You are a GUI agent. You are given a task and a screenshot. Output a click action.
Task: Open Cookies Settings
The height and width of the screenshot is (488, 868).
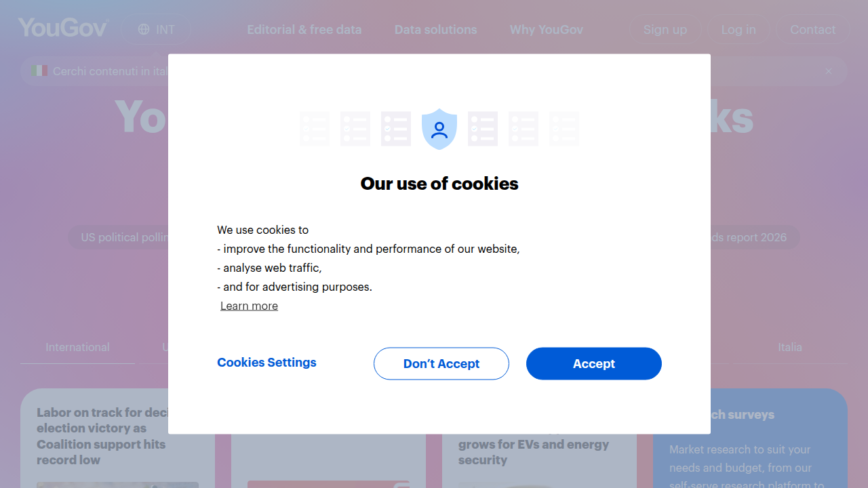[267, 363]
